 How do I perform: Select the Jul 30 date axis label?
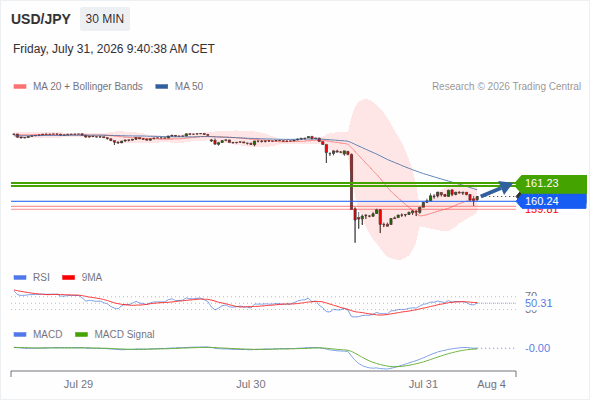tap(251, 384)
